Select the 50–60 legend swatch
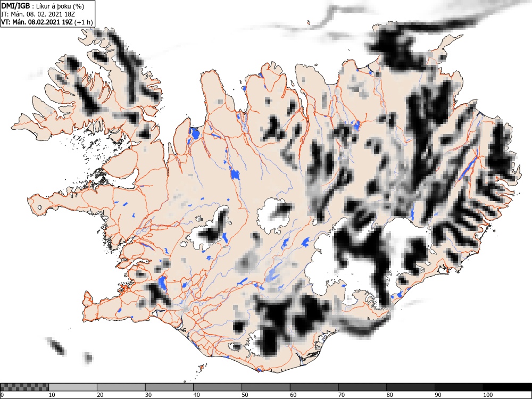532x399 pixels. [x=266, y=387]
